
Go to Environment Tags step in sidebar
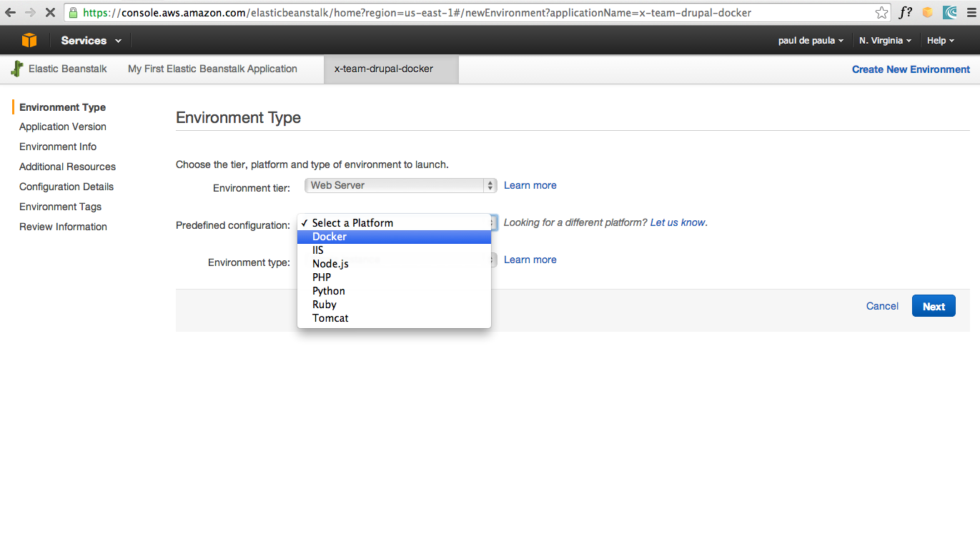click(60, 207)
